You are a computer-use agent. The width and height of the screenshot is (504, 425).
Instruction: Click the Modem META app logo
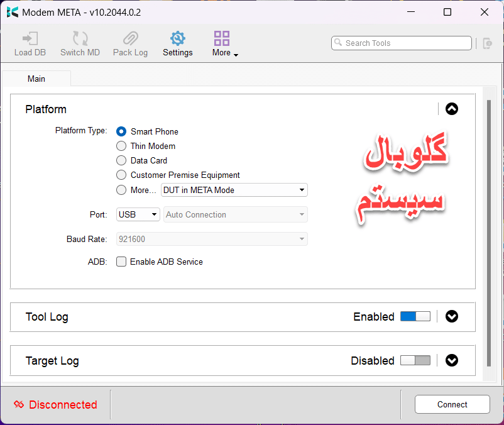[13, 12]
